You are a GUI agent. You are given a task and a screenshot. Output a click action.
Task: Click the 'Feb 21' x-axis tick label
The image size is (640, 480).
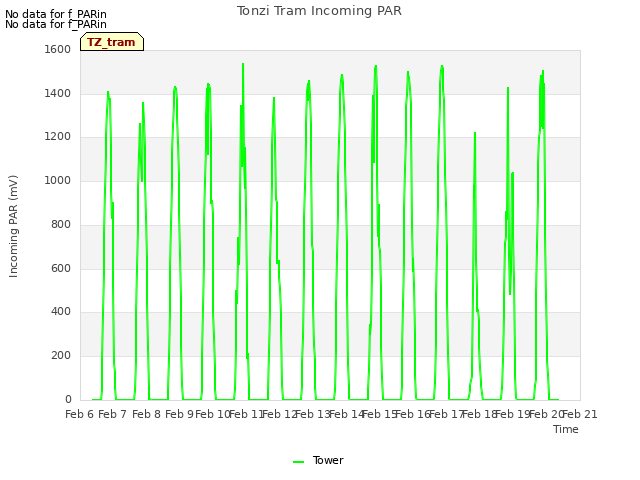click(x=580, y=414)
